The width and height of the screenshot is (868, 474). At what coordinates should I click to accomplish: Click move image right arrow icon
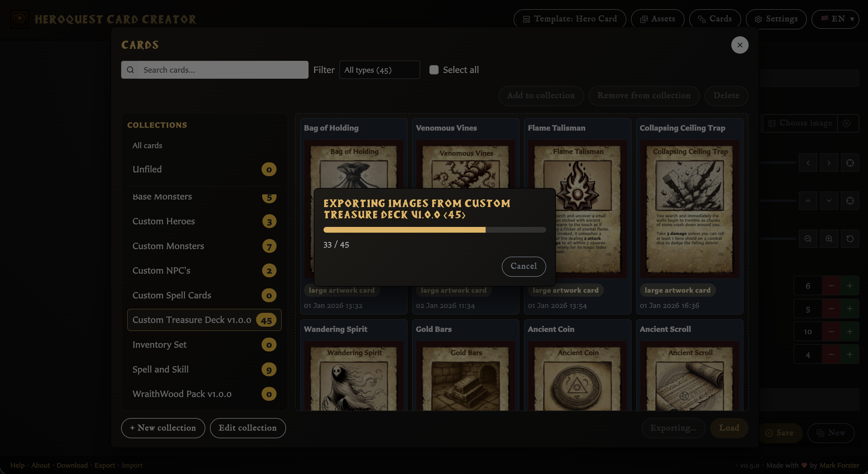tap(828, 163)
